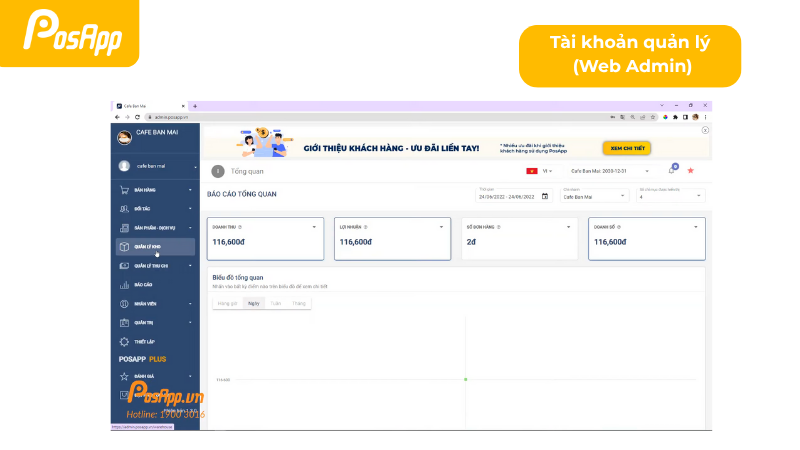Open the Bán hàng cart icon

click(x=124, y=190)
